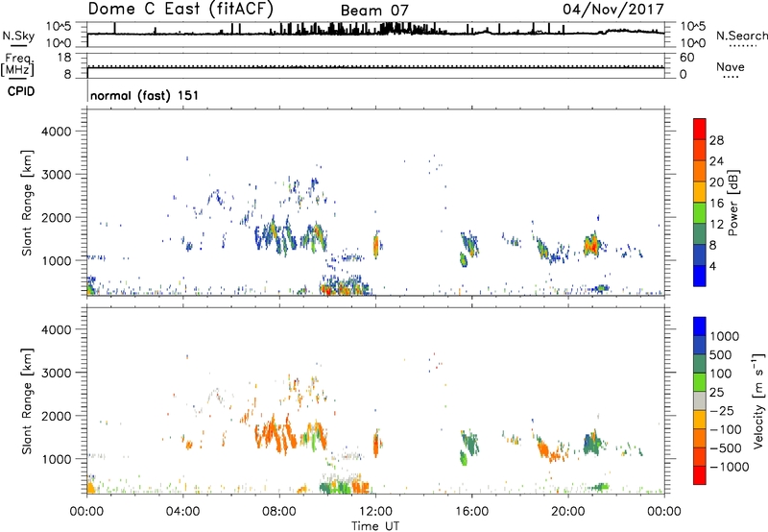
Task: Click the '-500' label on Velocity colorbar
Action: click(x=726, y=447)
